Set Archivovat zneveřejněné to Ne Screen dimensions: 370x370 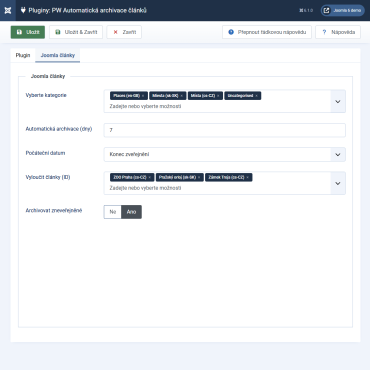coord(113,212)
